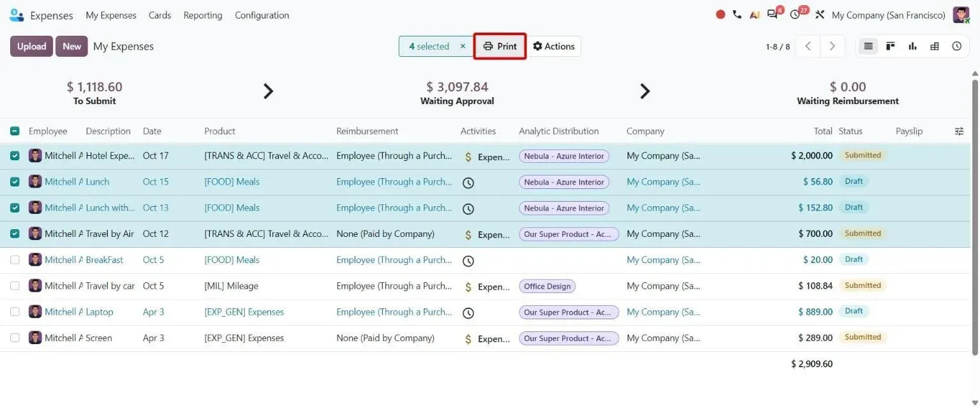Screen dimensions: 980x408
Task: Open the Actions dropdown menu
Action: click(x=554, y=46)
